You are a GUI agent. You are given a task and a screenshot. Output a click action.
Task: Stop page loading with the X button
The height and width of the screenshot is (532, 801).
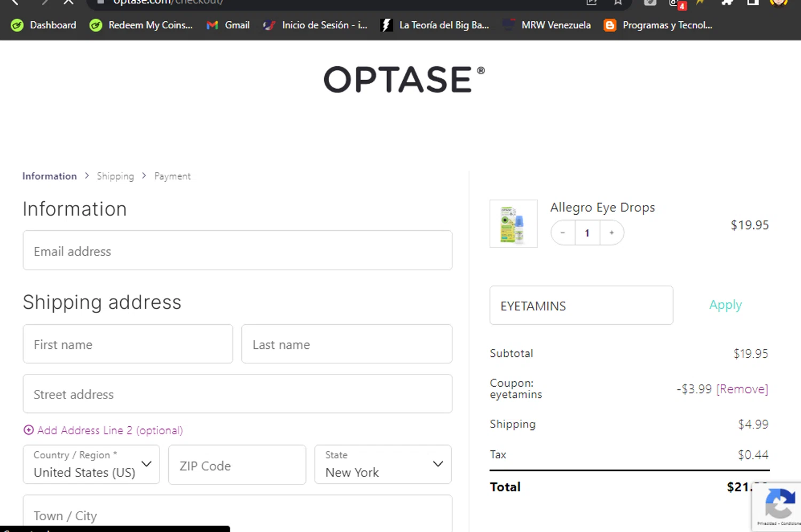[68, 2]
